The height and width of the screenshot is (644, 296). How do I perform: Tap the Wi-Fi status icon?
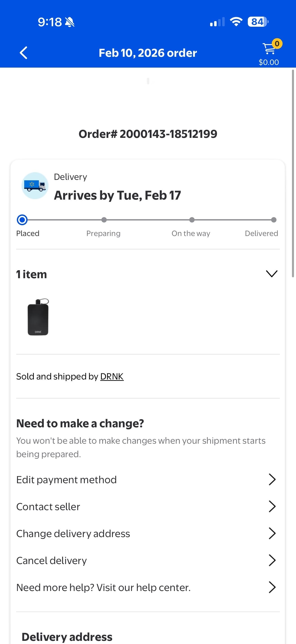coord(236,22)
